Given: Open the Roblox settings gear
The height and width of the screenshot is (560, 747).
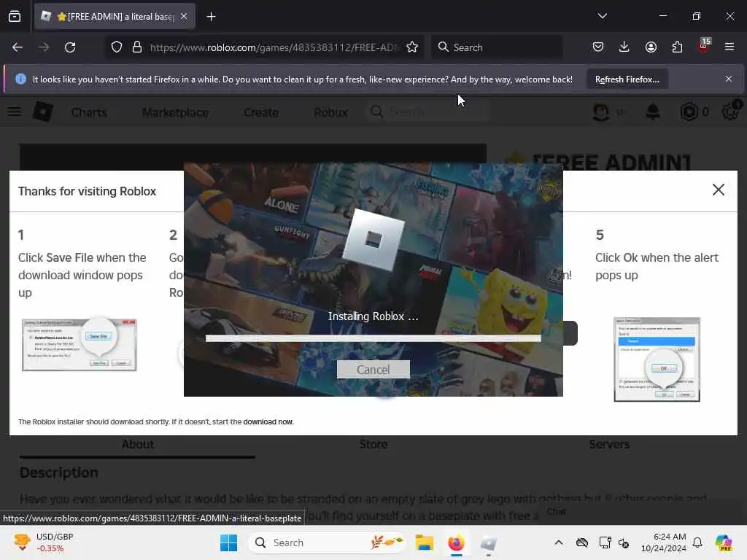Looking at the screenshot, I should click(729, 112).
